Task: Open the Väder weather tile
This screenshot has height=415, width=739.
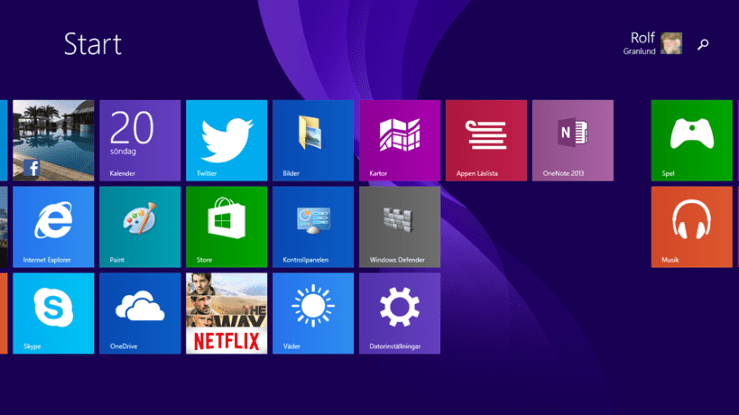Action: pyautogui.click(x=313, y=313)
